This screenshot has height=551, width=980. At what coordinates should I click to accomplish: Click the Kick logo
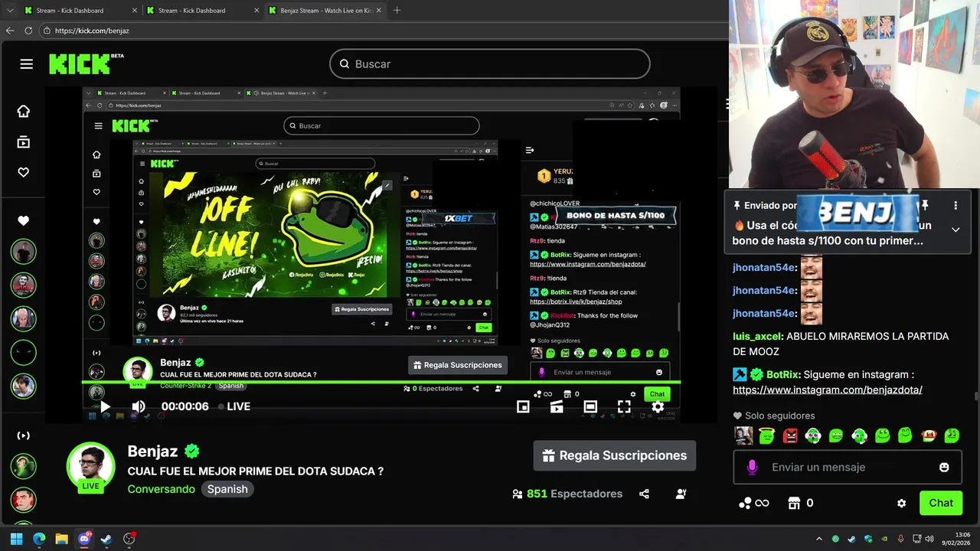coord(86,64)
